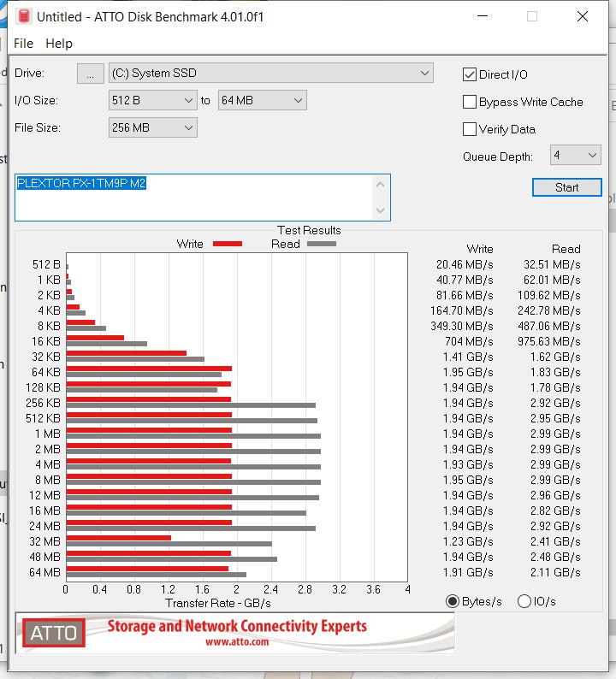616x679 pixels.
Task: Click the description box scroll up arrow
Action: [x=381, y=185]
